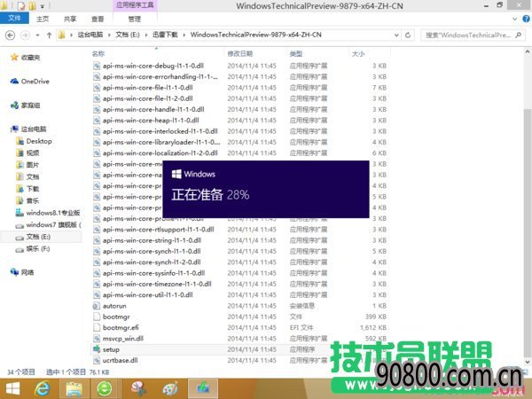This screenshot has height=399, width=532.
Task: Open 图片 folder in navigation pane
Action: coord(27,165)
